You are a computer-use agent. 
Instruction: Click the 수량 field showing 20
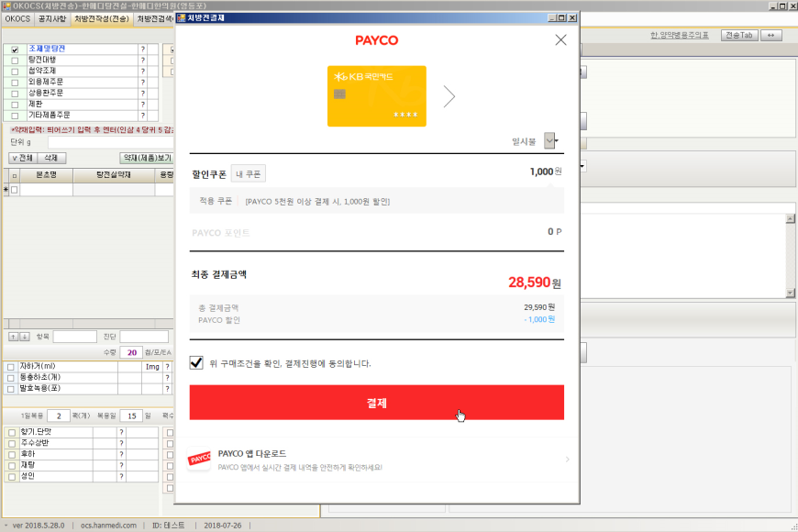(131, 352)
